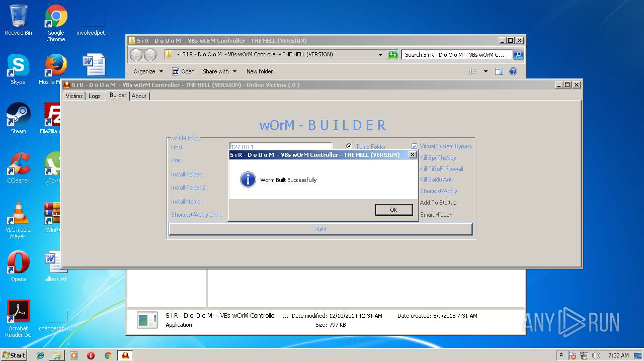This screenshot has width=644, height=362.
Task: Open the media player taskbar icon
Action: 74,355
